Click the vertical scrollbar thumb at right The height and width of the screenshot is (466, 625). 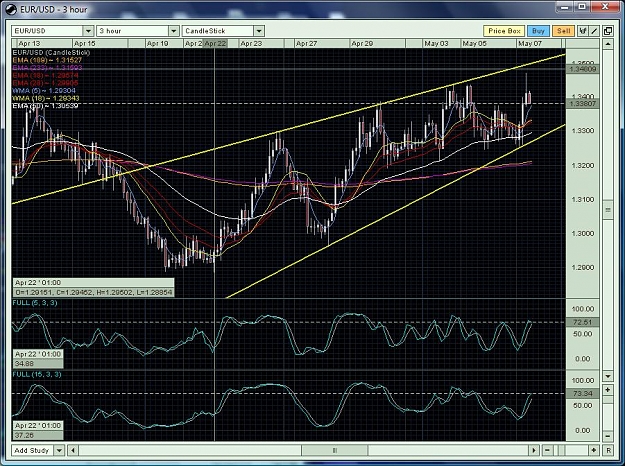[608, 210]
